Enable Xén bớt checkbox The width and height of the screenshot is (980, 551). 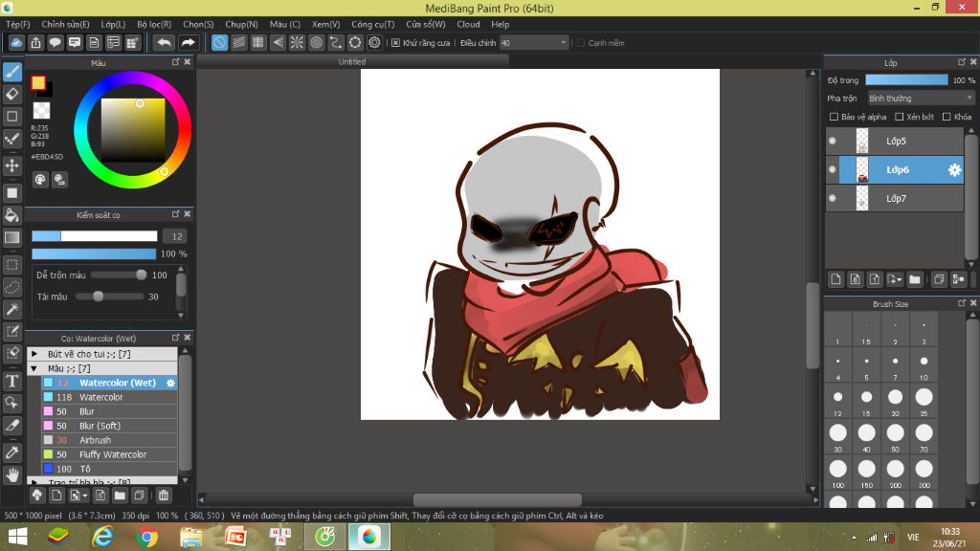click(x=900, y=117)
